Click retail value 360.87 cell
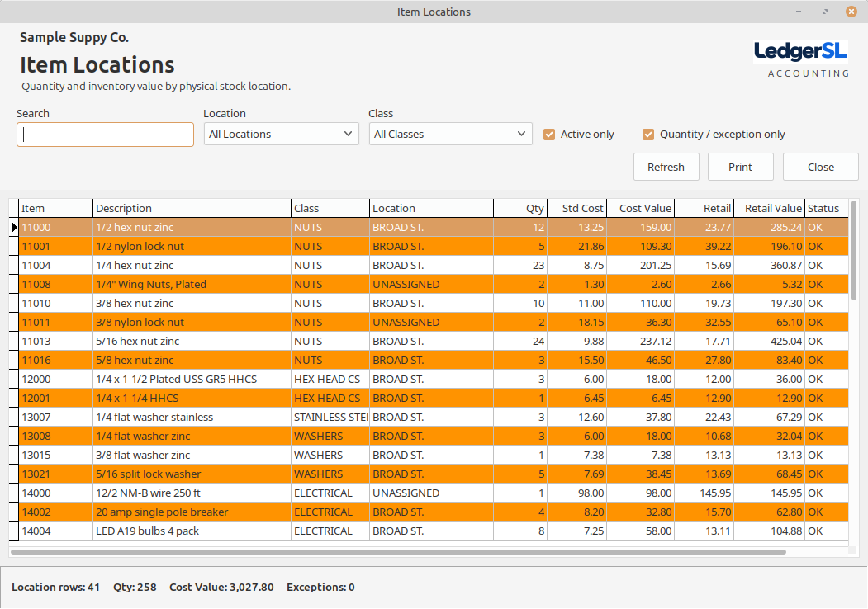Screen dimensions: 868x609 (x=770, y=266)
